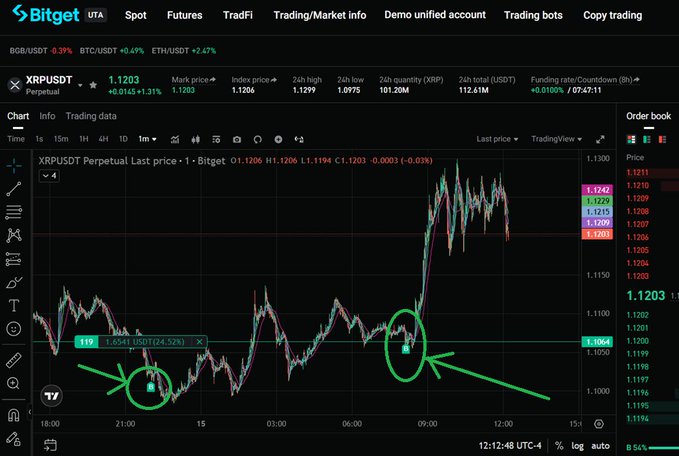Open the Spot menu
The height and width of the screenshot is (456, 679).
[x=136, y=15]
